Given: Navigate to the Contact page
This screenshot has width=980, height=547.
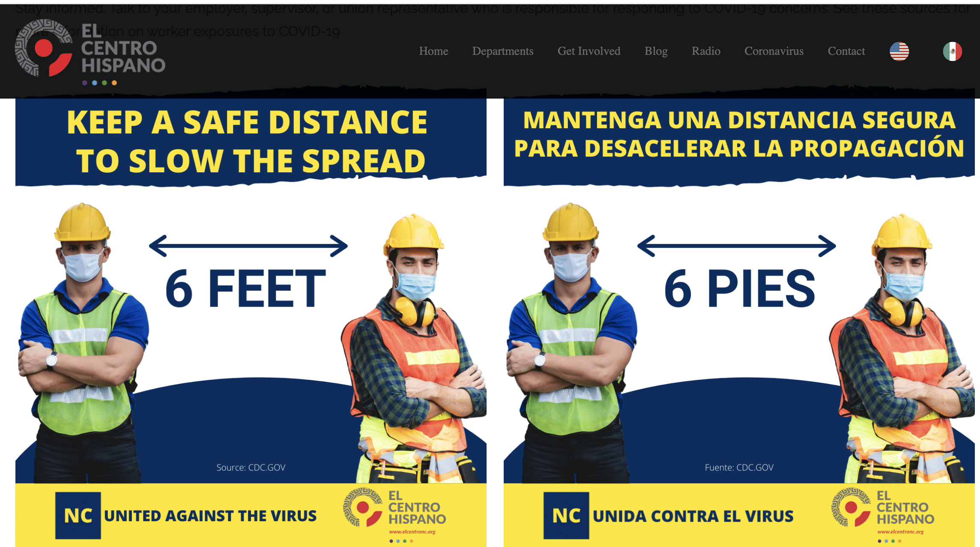Looking at the screenshot, I should [846, 51].
